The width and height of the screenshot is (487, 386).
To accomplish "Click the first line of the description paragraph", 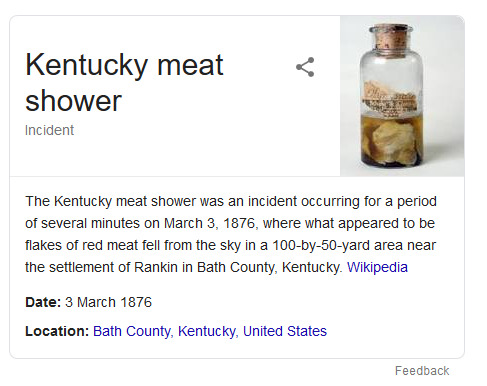I will pos(231,201).
